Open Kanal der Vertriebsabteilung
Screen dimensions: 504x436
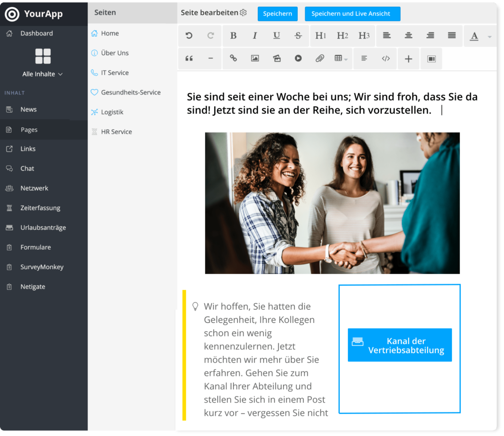[400, 345]
